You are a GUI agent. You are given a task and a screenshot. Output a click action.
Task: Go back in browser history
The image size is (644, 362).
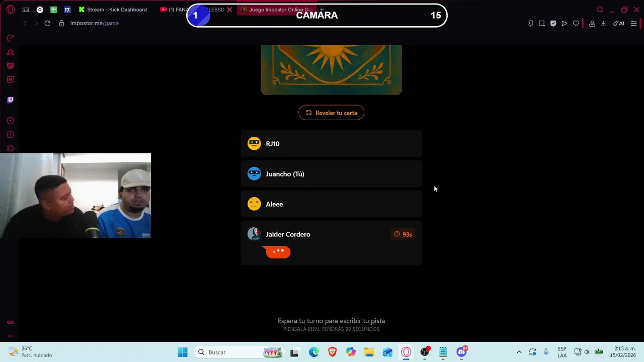coord(25,23)
